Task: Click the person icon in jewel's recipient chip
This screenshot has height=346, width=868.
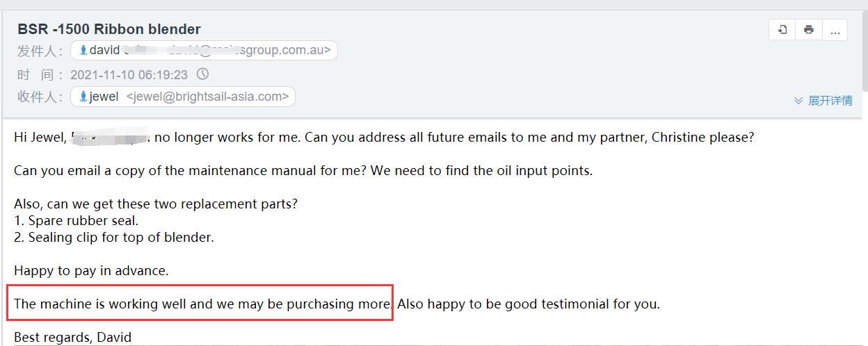Action: (83, 97)
